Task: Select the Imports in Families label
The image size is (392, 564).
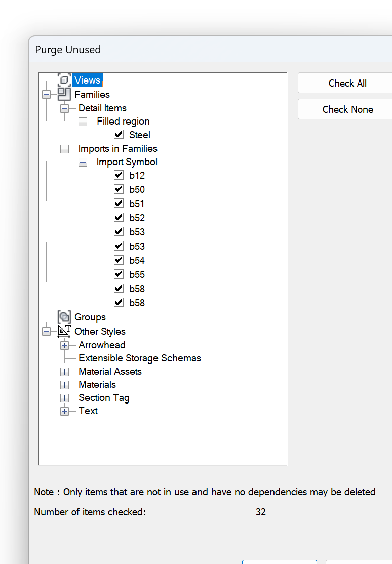Action: coord(117,148)
